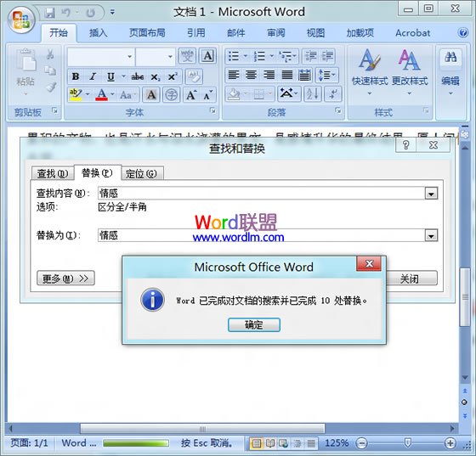Click the Multilevel List icon
The height and width of the screenshot is (456, 476).
(286, 56)
